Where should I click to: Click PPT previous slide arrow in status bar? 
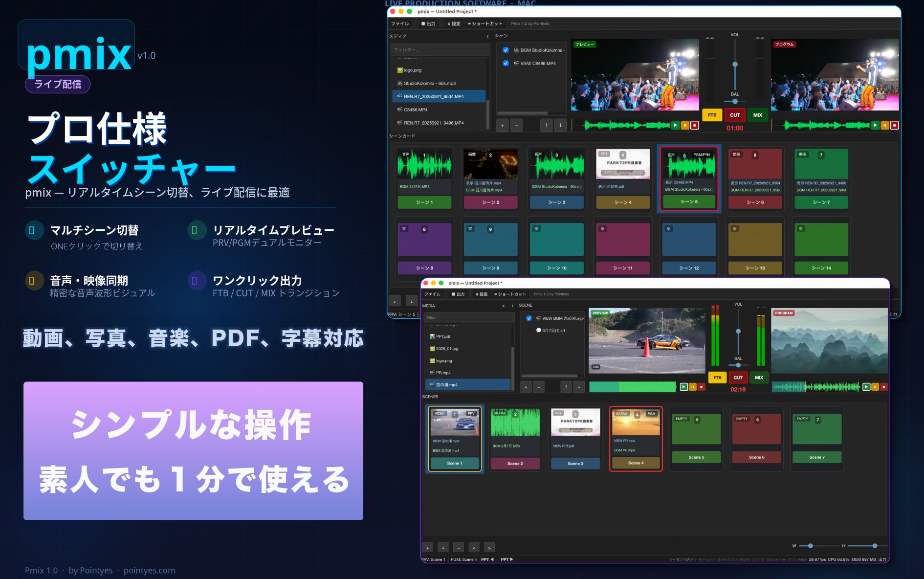coord(487,559)
